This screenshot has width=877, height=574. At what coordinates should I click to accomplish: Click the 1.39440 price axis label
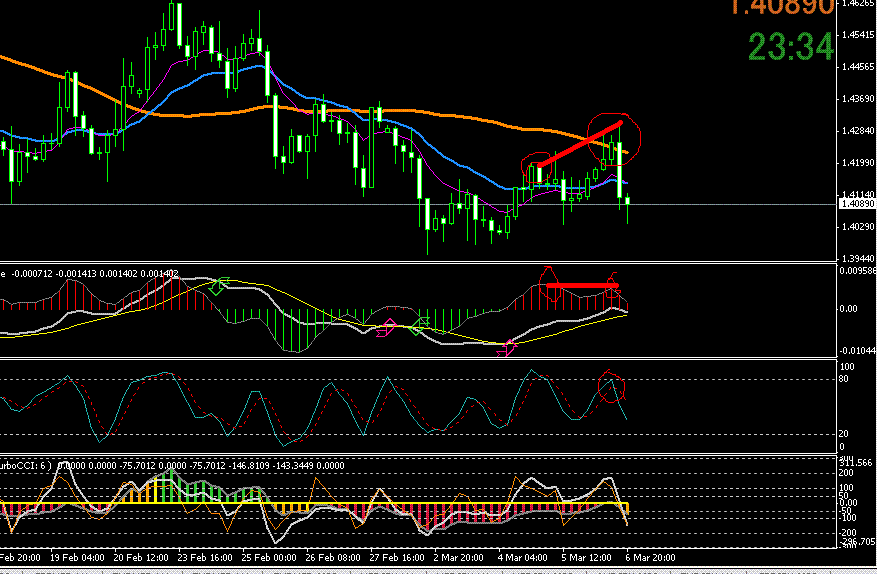pyautogui.click(x=858, y=258)
